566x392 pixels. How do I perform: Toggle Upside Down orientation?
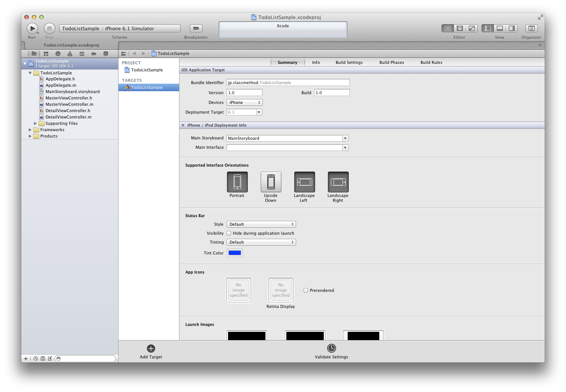point(271,182)
